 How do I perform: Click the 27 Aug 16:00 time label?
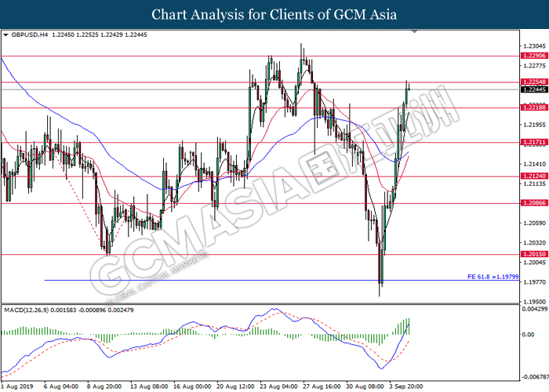[x=322, y=387]
